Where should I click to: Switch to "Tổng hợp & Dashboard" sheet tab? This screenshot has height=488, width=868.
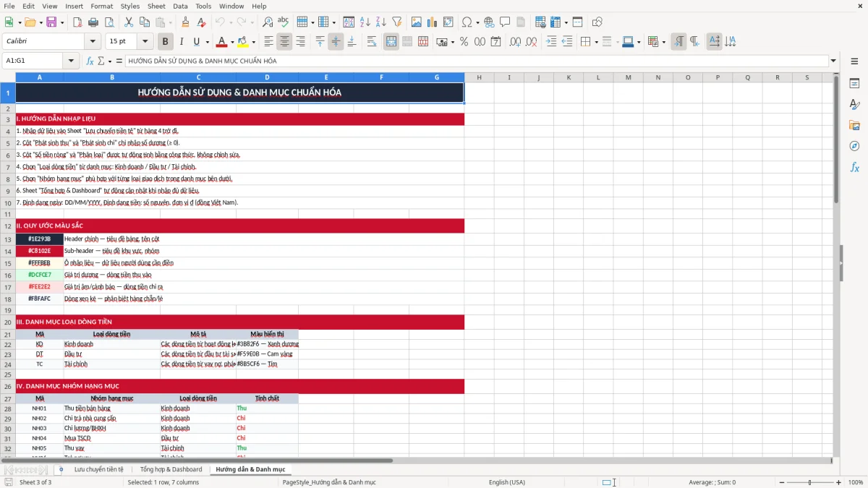pyautogui.click(x=171, y=470)
